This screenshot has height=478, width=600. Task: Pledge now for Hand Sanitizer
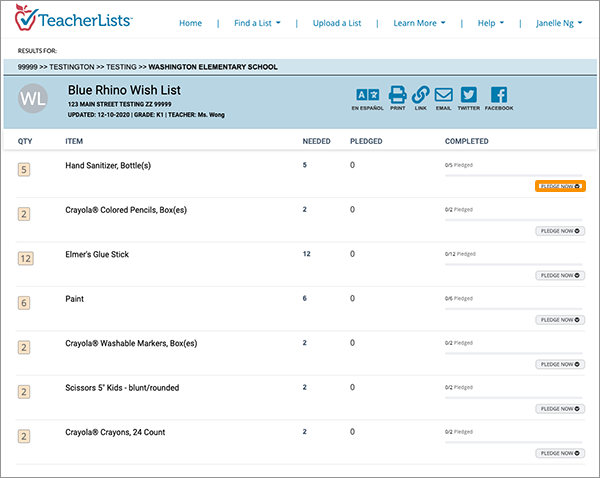coord(560,186)
